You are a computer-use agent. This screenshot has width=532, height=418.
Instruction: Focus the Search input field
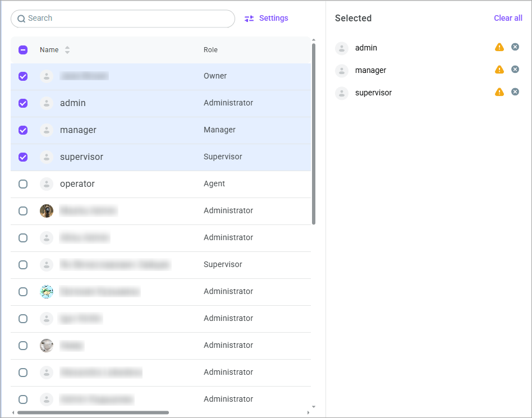point(123,19)
